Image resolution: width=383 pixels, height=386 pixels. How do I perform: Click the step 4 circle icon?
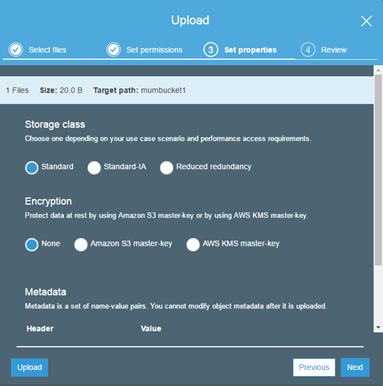[x=308, y=50]
